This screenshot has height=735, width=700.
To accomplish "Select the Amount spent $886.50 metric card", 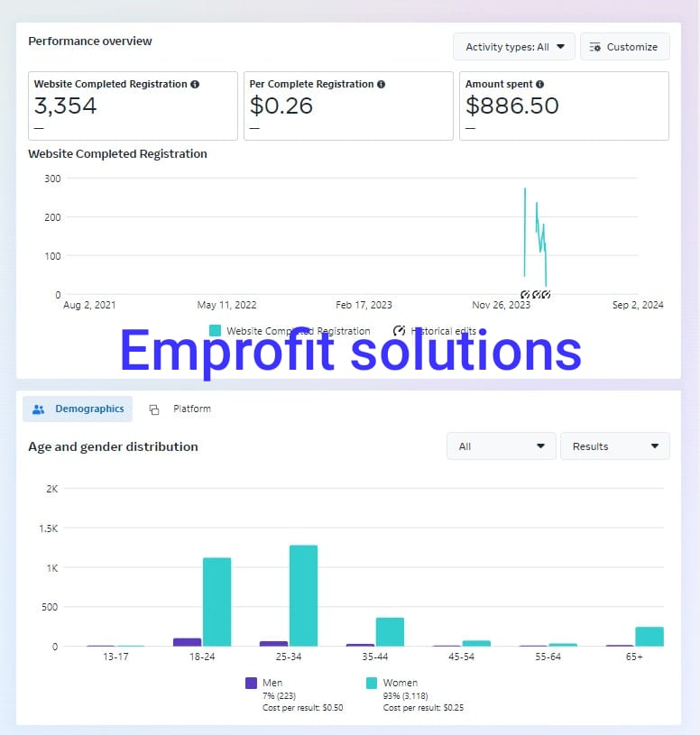I will (564, 106).
